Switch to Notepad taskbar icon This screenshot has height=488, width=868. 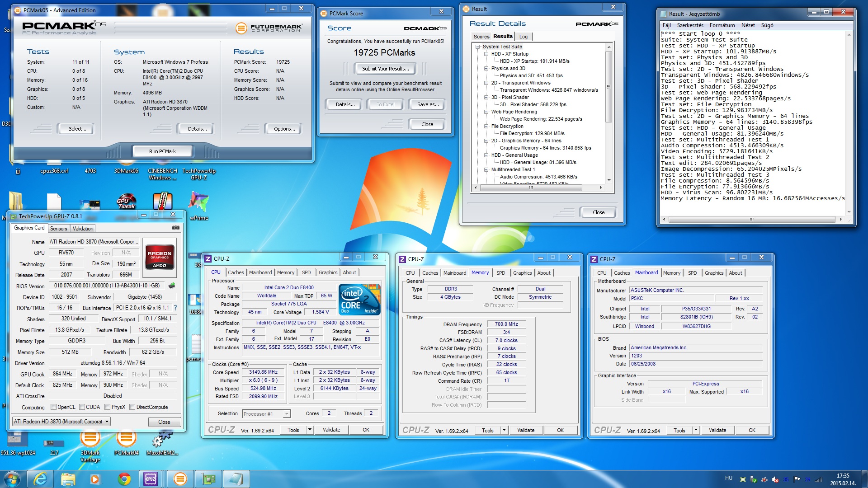pyautogui.click(x=236, y=479)
